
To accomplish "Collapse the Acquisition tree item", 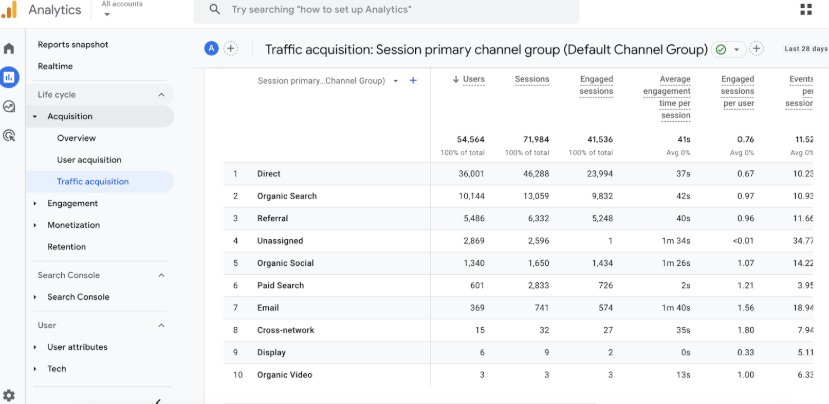I will (35, 116).
